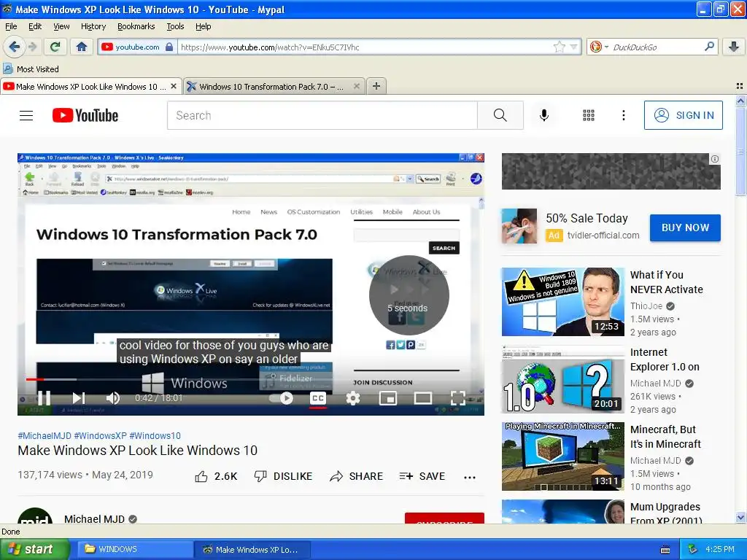This screenshot has height=560, width=747.
Task: Reload the current page
Action: click(55, 47)
